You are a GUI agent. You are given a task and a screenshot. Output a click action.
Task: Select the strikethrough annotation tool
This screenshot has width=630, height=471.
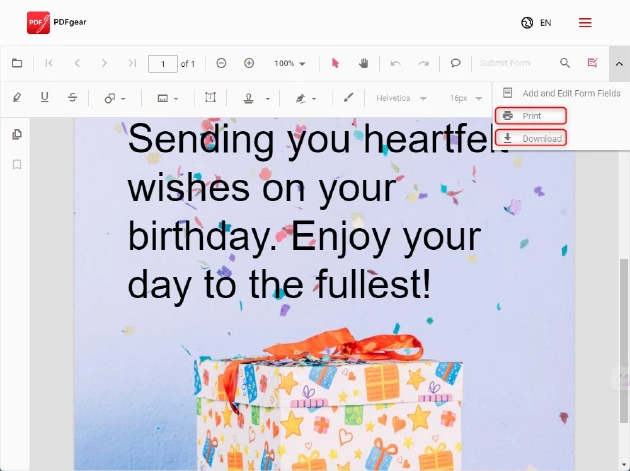(73, 98)
